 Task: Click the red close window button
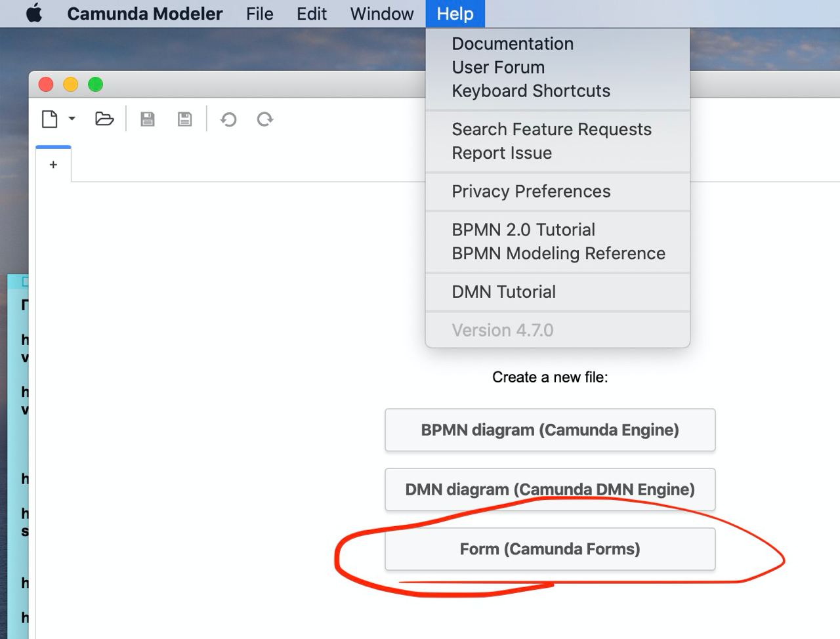46,85
